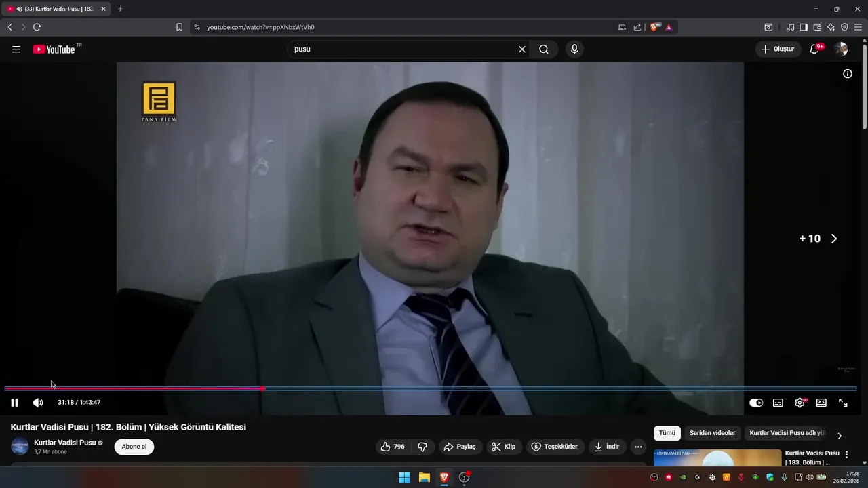Expand chip list with right chevron

840,436
